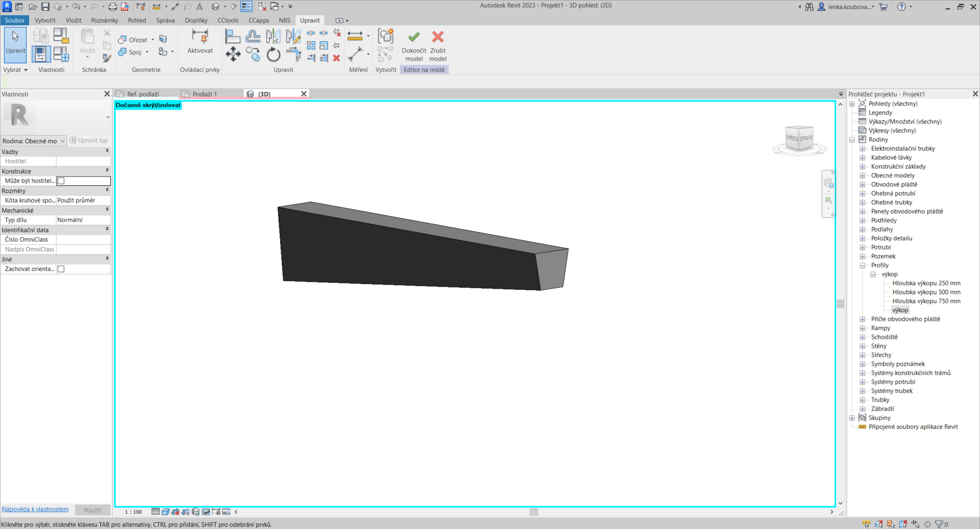
Task: Open the Pohled ribbon tab
Action: point(137,20)
